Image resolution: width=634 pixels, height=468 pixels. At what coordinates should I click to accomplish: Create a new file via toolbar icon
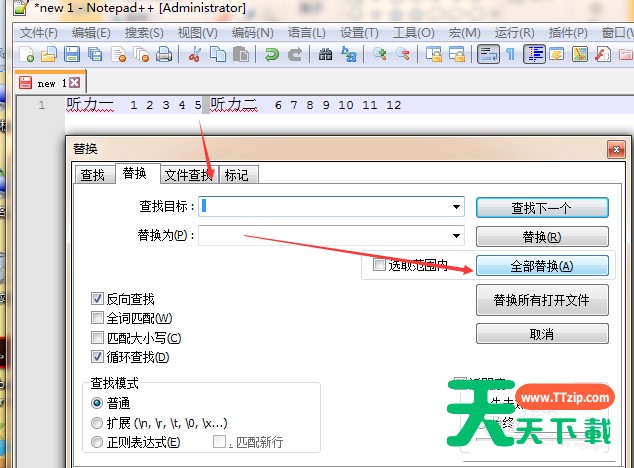pyautogui.click(x=27, y=54)
